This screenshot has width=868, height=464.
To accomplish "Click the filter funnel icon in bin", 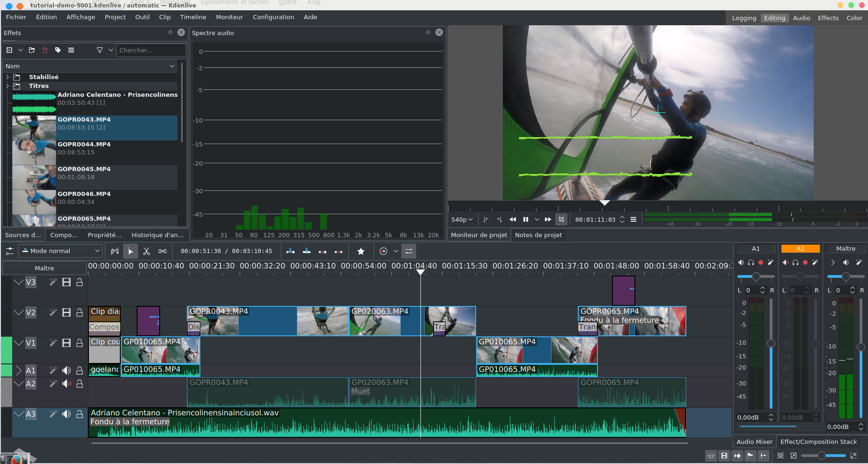I will click(100, 50).
